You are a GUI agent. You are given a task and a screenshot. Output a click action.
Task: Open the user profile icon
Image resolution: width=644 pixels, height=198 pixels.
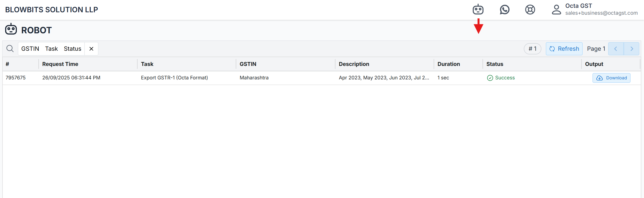coord(556,10)
